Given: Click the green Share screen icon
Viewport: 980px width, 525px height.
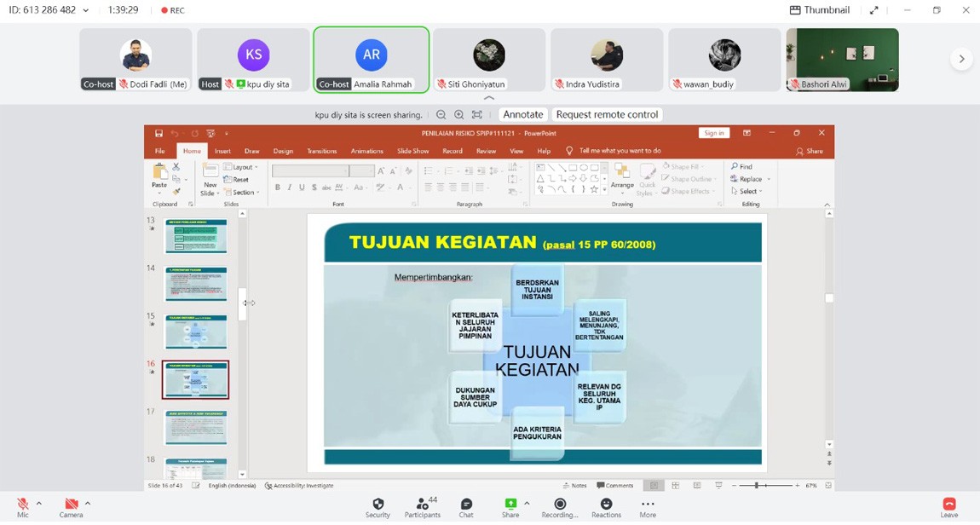Looking at the screenshot, I should pos(510,504).
